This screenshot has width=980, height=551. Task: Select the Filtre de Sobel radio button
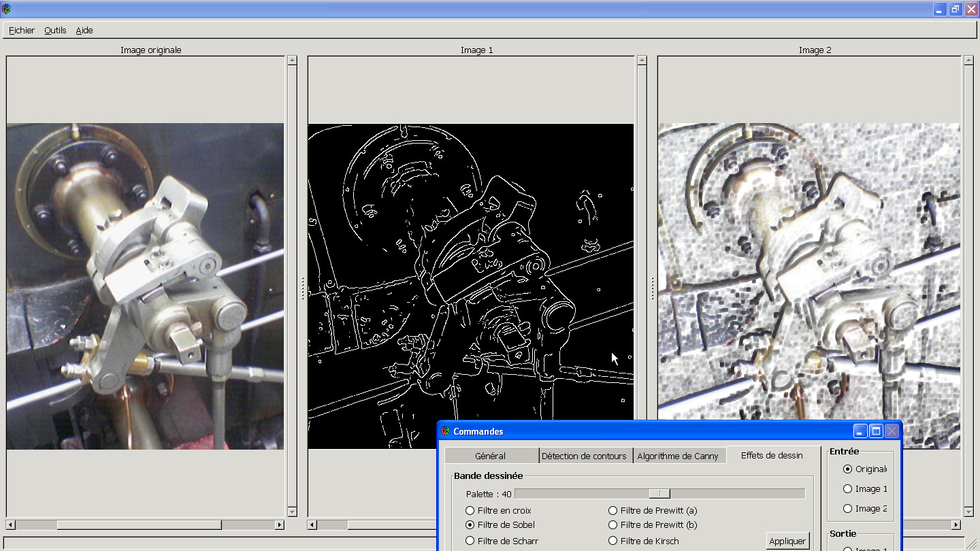pyautogui.click(x=500, y=524)
